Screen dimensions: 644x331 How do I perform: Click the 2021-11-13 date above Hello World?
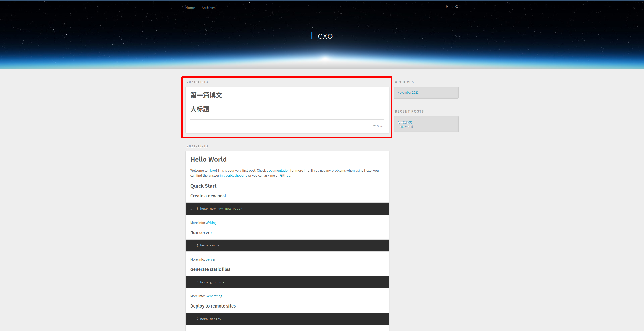click(x=197, y=146)
